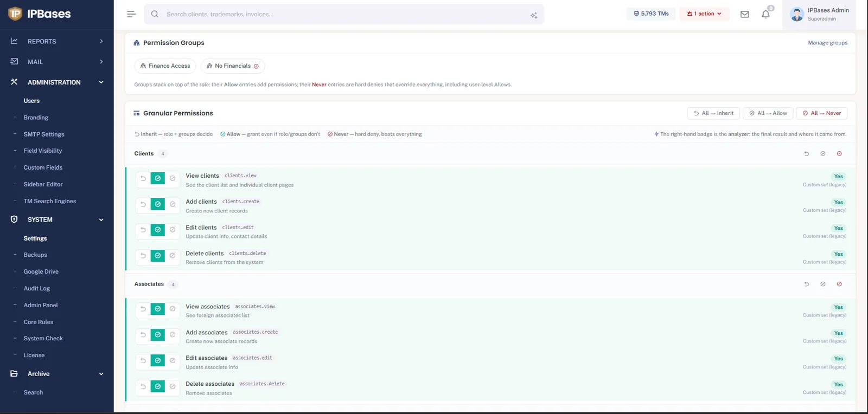Image resolution: width=868 pixels, height=414 pixels.
Task: Expand the Reports sidebar chevron
Action: coord(101,41)
